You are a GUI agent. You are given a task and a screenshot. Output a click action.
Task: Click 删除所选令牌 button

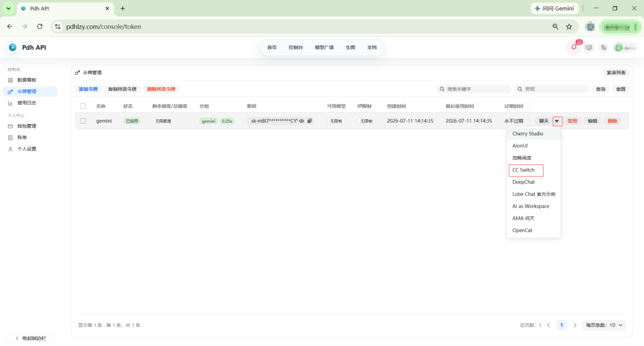[161, 89]
